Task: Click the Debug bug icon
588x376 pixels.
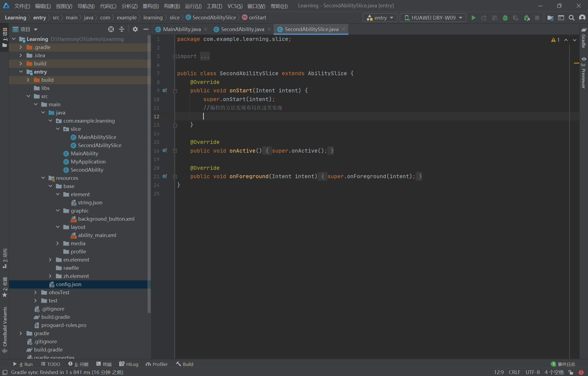Action: pos(505,18)
